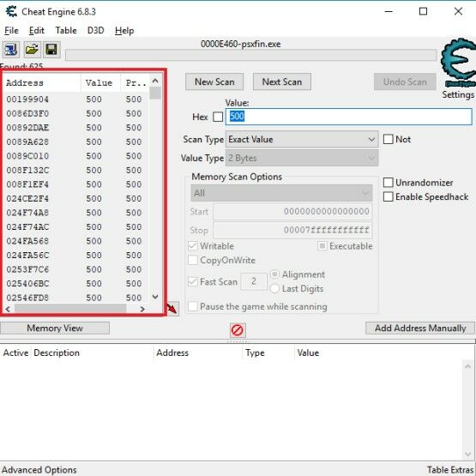
Task: Toggle the Fast Scan checkbox
Action: coord(193,281)
